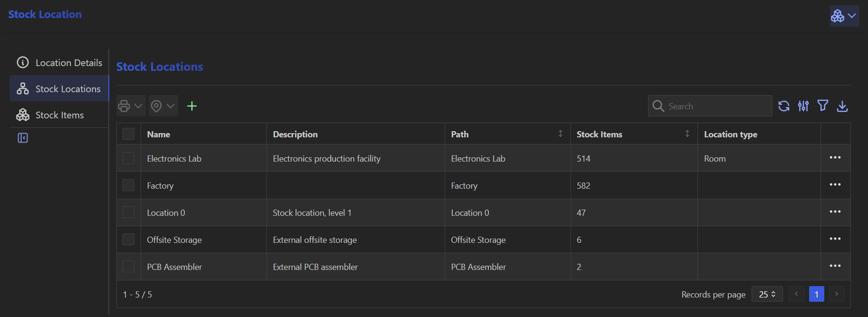Open row actions for Electronics Lab

[835, 158]
